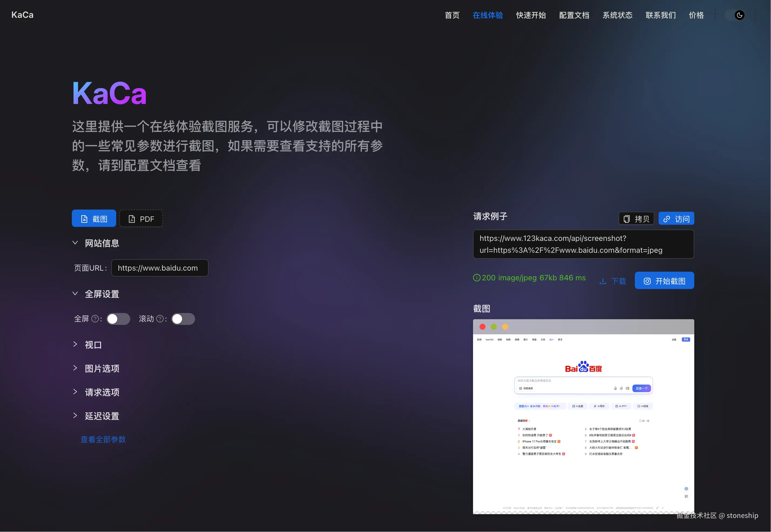Image resolution: width=771 pixels, height=532 pixels.
Task: Click the info icon beside the 200 status
Action: [477, 278]
